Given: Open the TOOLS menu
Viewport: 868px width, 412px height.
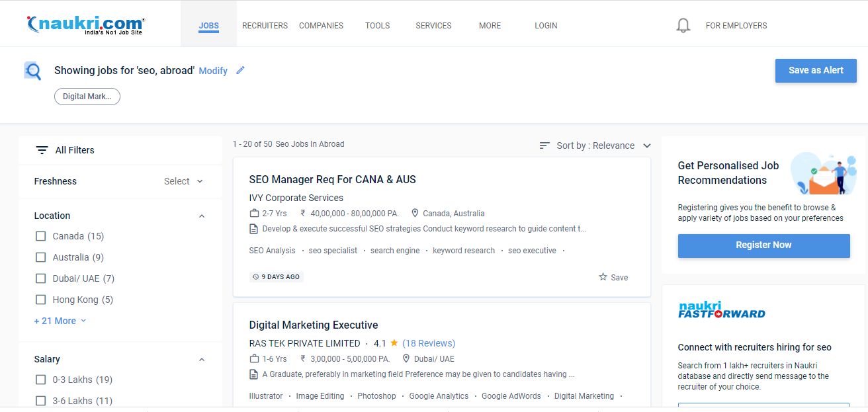Looking at the screenshot, I should click(x=378, y=26).
